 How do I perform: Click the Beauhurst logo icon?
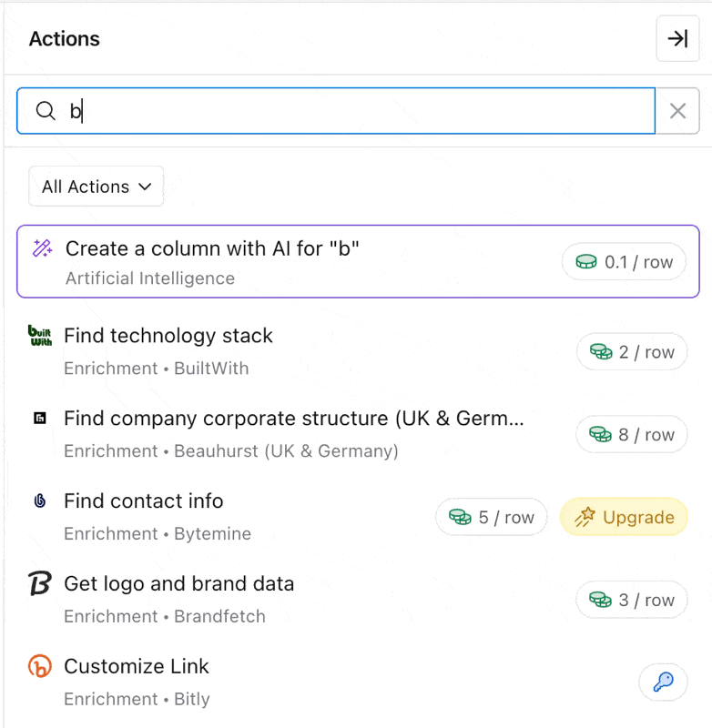point(40,419)
